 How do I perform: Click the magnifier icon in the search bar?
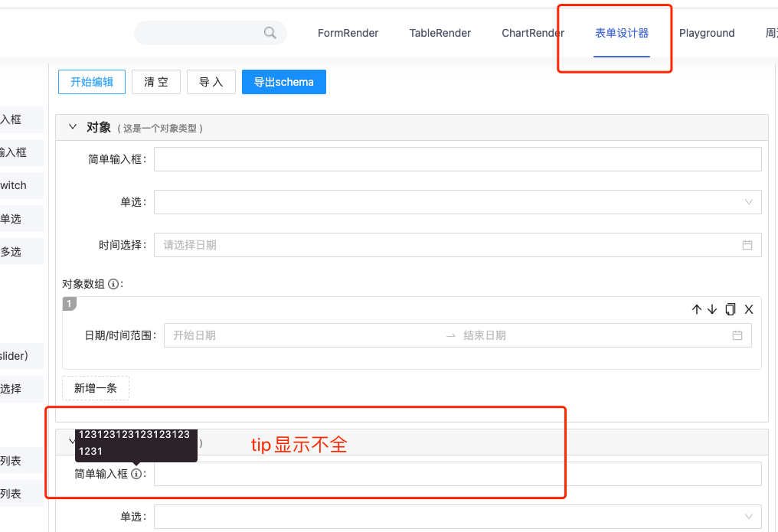tap(270, 33)
